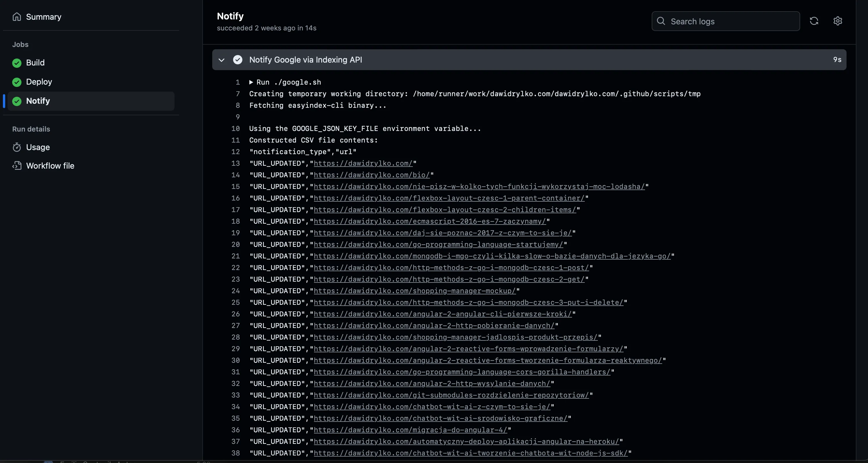Click log line number 10

click(235, 129)
